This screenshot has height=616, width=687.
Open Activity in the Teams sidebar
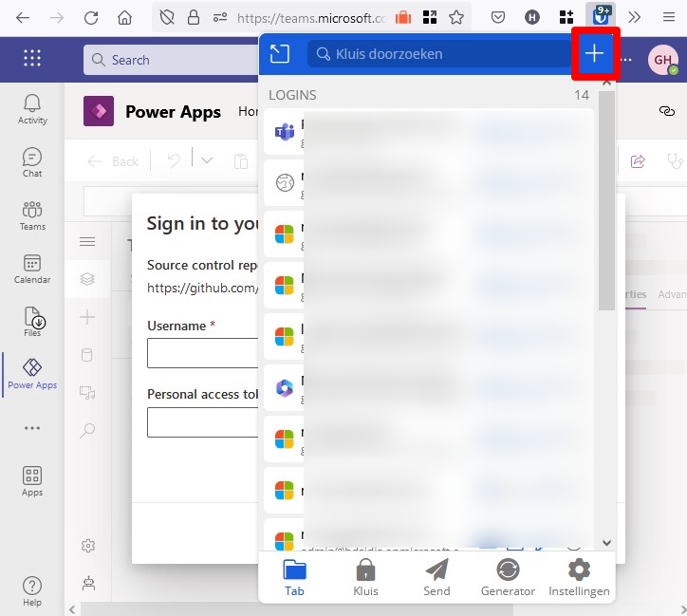[x=32, y=108]
